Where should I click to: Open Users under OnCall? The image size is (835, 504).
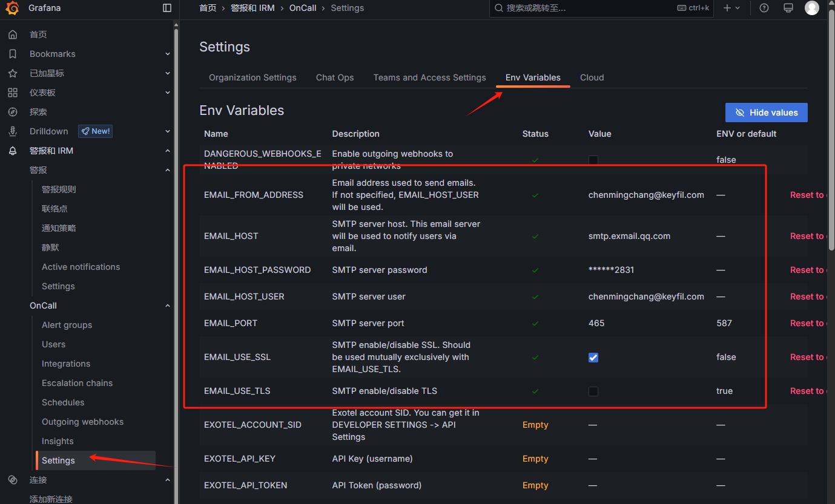click(x=53, y=344)
